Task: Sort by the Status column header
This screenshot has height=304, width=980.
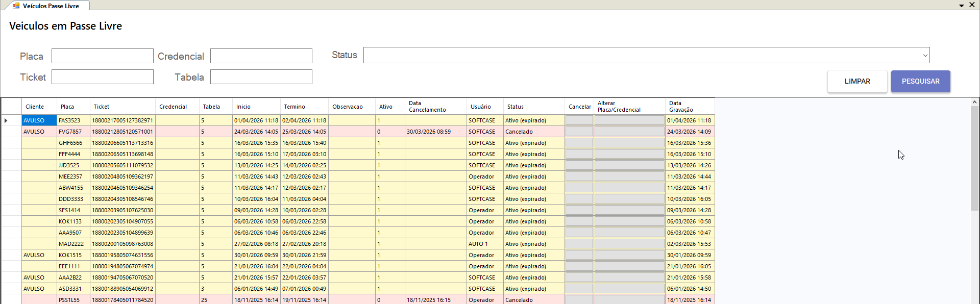Action: click(x=534, y=107)
